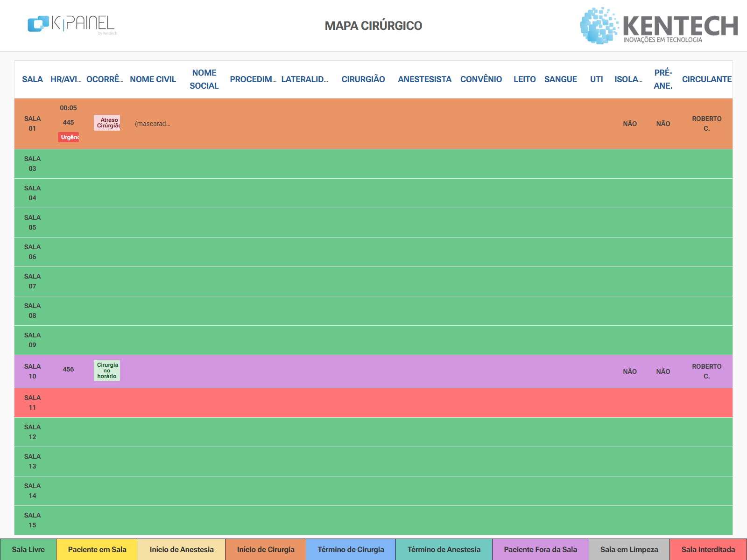Click the SALA 10 room cell
This screenshot has width=747, height=560.
32,371
